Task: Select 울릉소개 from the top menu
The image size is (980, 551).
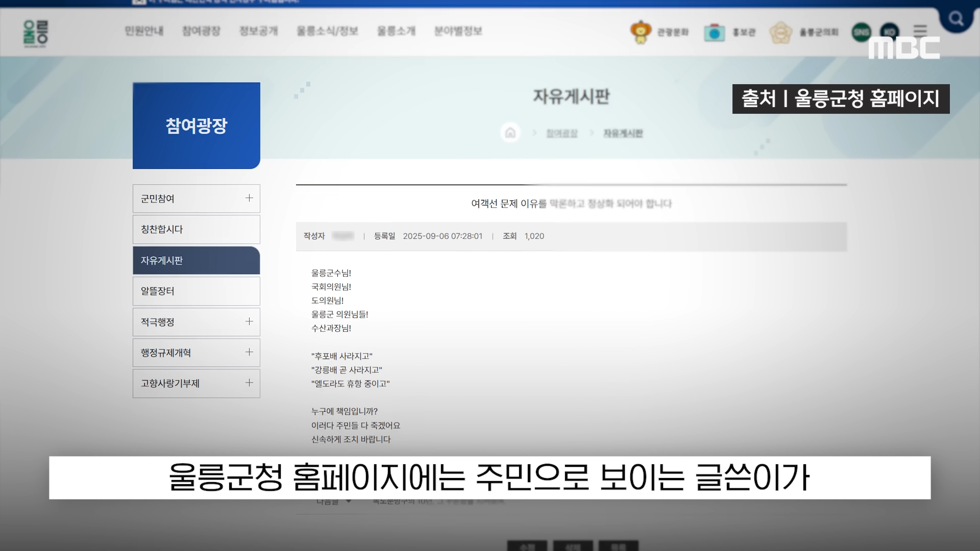Action: pyautogui.click(x=396, y=31)
